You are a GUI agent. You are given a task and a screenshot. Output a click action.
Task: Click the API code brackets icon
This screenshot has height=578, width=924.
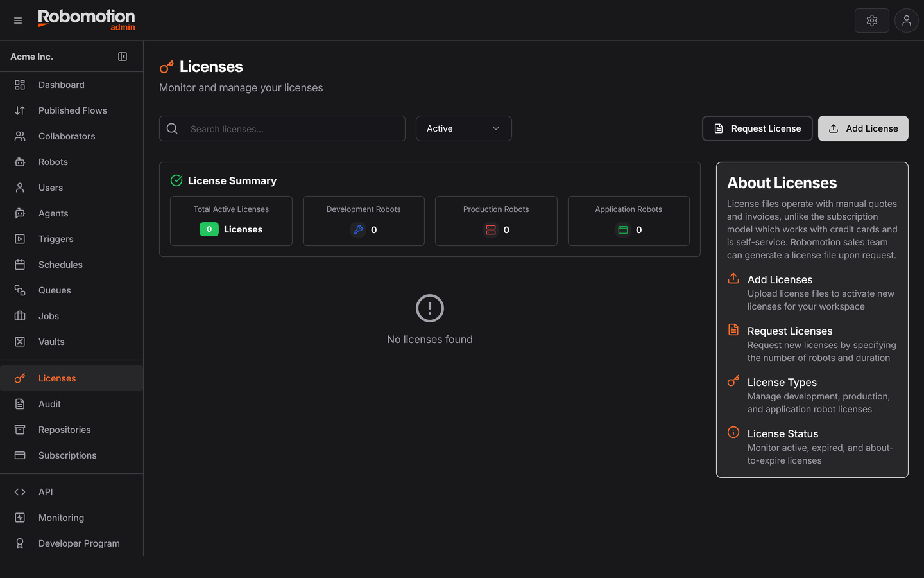(20, 492)
